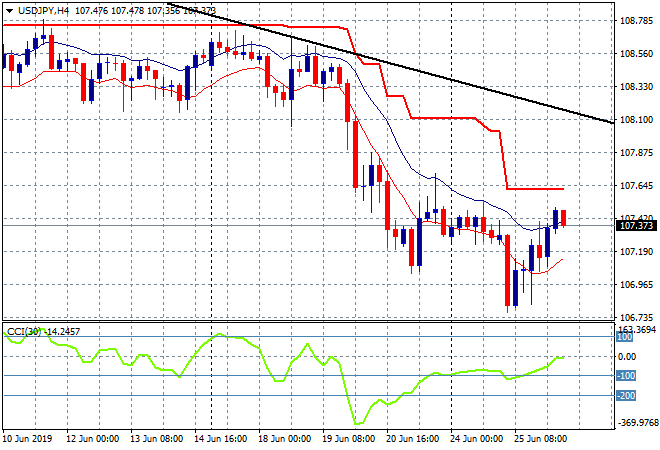Click the 108.785 price scale value
This screenshot has height=450, width=660.
pos(637,21)
